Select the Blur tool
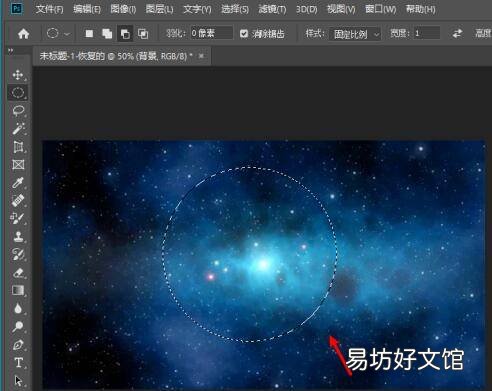Viewport: 492px width, 391px height. pyautogui.click(x=18, y=308)
